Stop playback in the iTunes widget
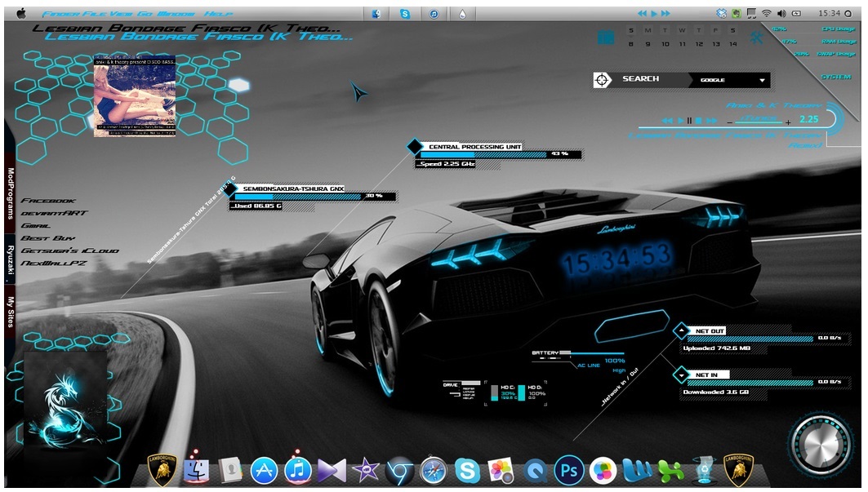Image resolution: width=868 pixels, height=492 pixels. [x=699, y=120]
